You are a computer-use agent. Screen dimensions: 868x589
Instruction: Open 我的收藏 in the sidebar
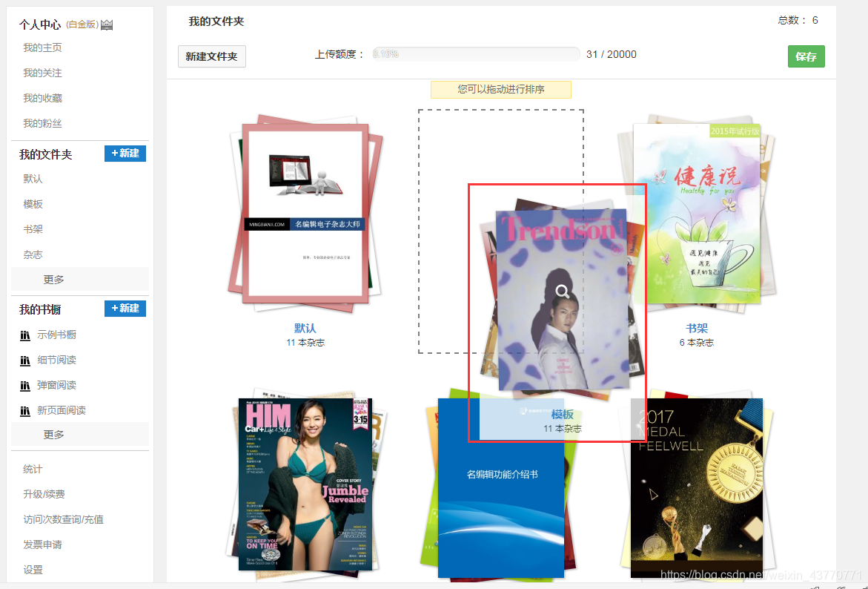coord(43,98)
